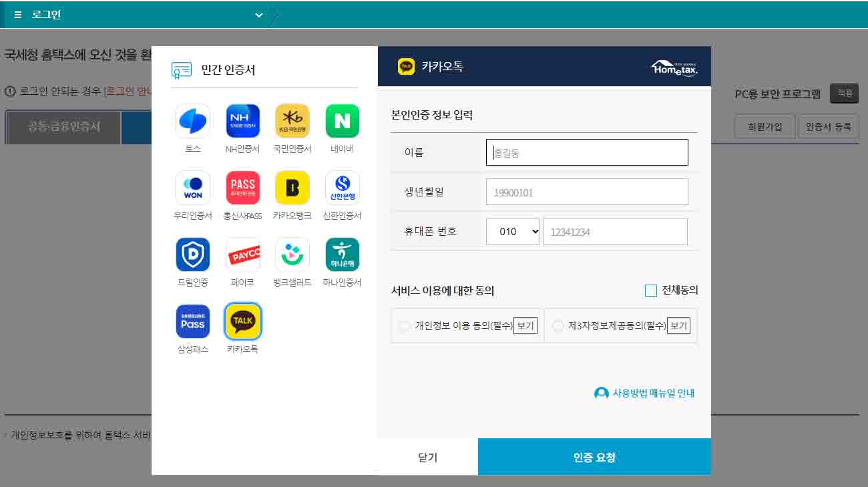The height and width of the screenshot is (487, 868).
Task: Check the 전체동의 checkbox
Action: click(651, 291)
